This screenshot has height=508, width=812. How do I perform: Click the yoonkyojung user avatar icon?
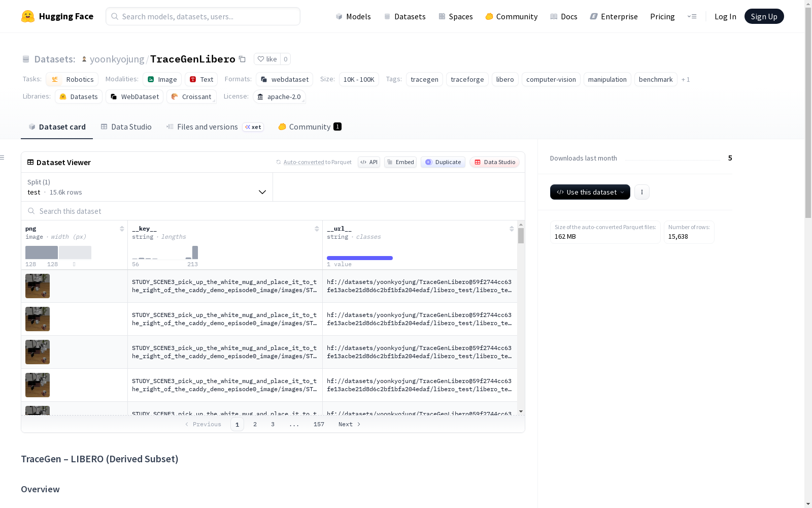point(84,59)
